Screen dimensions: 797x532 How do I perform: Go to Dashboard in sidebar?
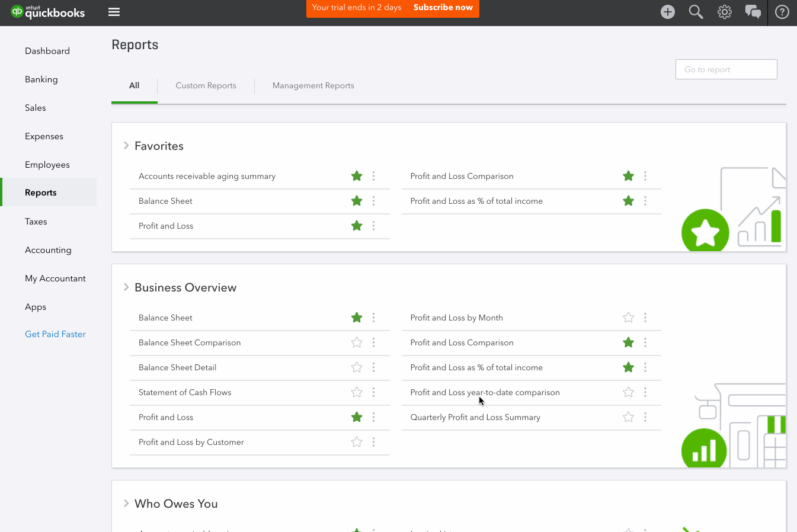[x=47, y=51]
